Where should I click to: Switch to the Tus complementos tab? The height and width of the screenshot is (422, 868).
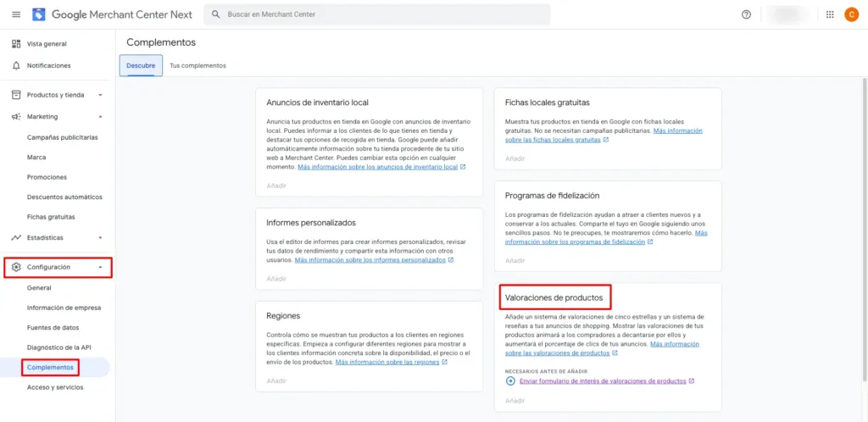[x=198, y=65]
